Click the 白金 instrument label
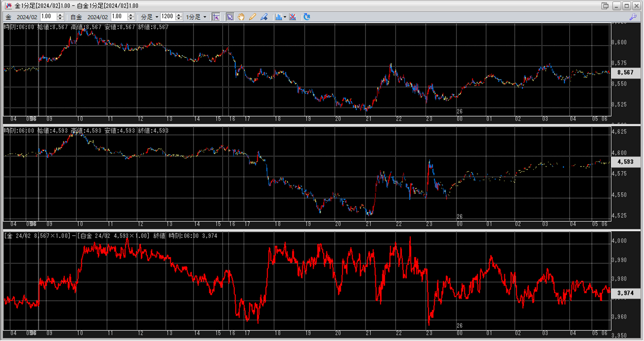The width and height of the screenshot is (644, 341). [x=76, y=17]
